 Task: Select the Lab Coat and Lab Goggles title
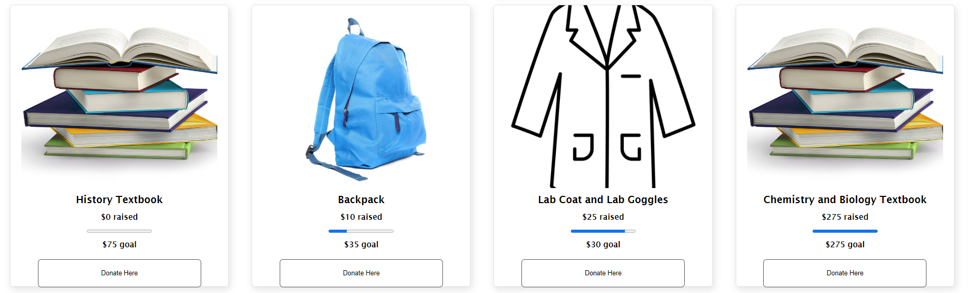603,199
